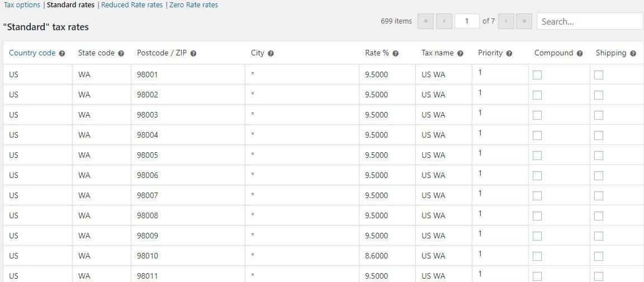Click help icon next to State code
Screen dimensions: 644x282
coord(121,54)
